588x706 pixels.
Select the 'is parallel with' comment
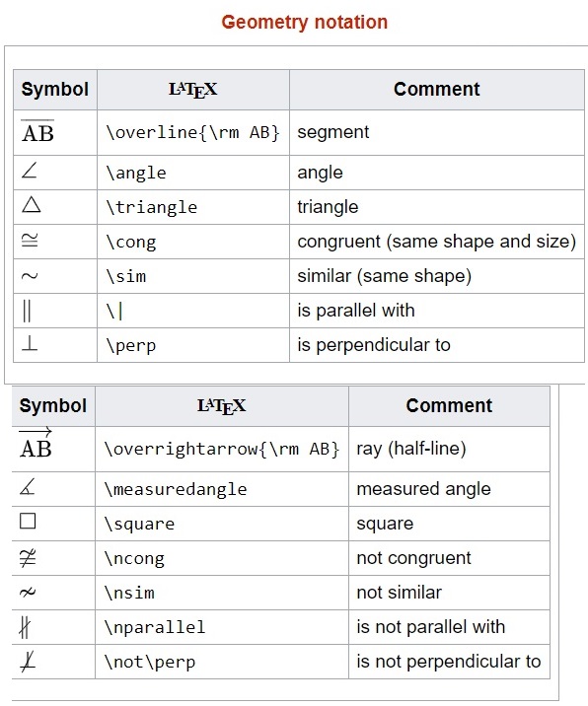click(x=356, y=311)
